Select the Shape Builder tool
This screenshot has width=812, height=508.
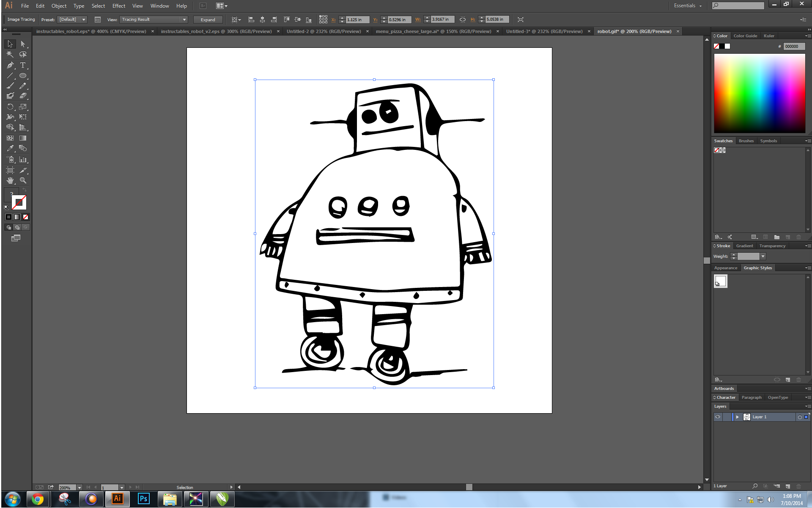10,127
